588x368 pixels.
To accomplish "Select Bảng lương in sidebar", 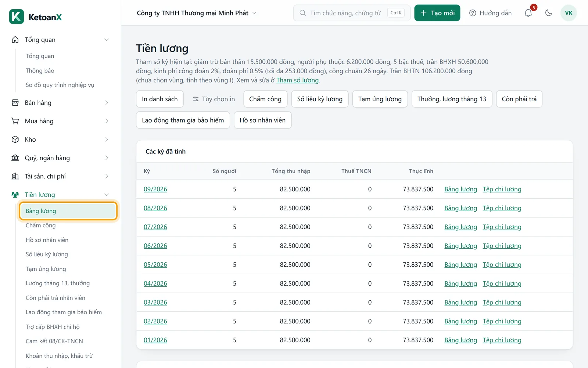I will point(68,211).
